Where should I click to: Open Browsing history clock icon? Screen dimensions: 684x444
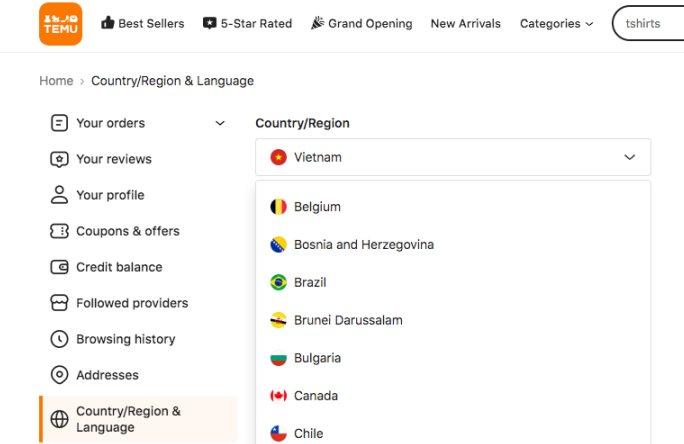[x=59, y=339]
